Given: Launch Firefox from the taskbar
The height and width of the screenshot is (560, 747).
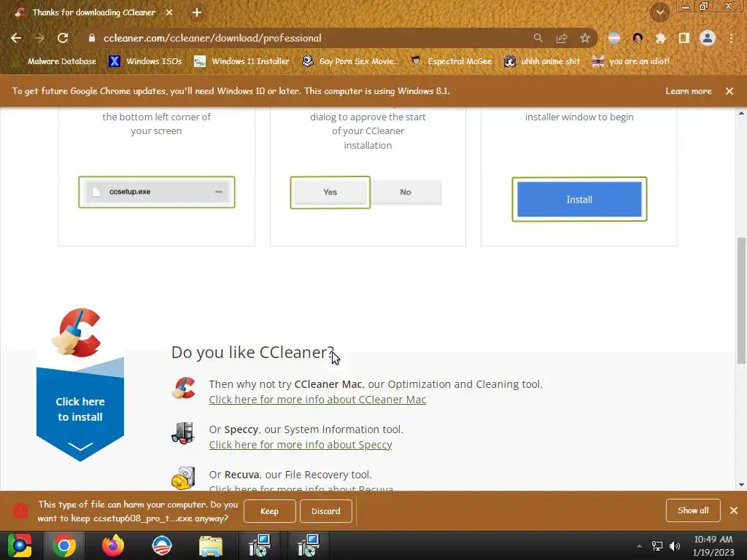Looking at the screenshot, I should click(113, 545).
